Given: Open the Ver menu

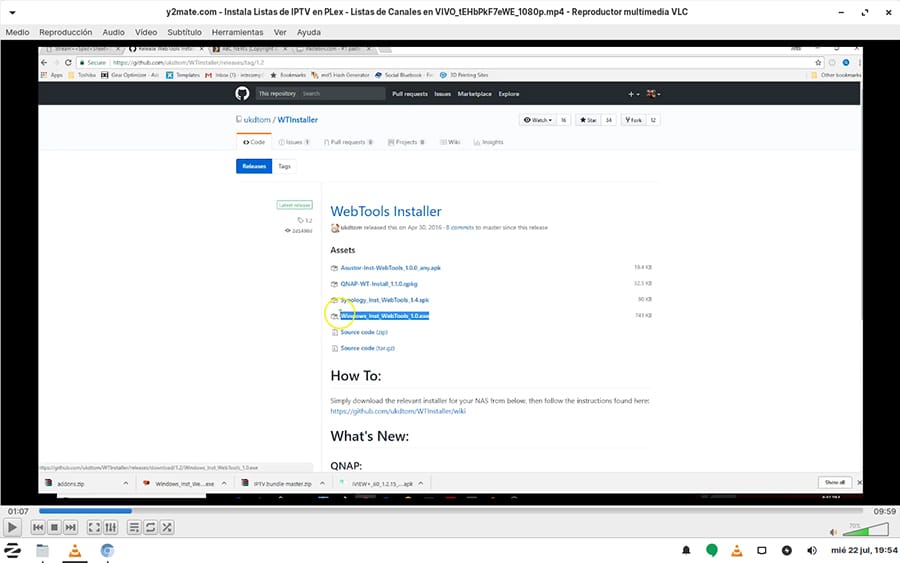Looking at the screenshot, I should coord(280,32).
